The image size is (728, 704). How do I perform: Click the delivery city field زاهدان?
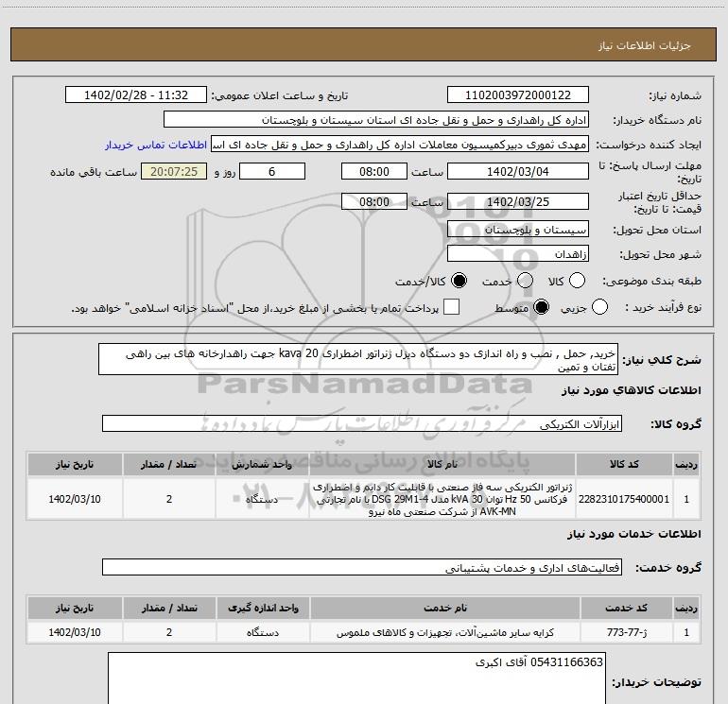518,254
